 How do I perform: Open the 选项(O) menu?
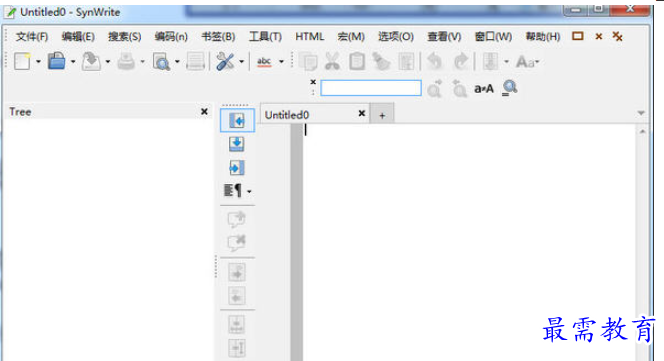click(x=396, y=37)
